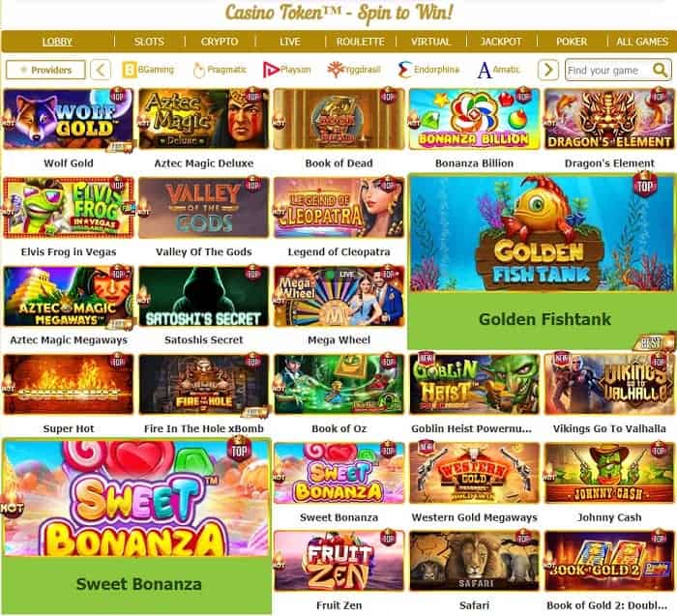Click the Find your game field
This screenshot has width=677, height=616.
tap(608, 70)
